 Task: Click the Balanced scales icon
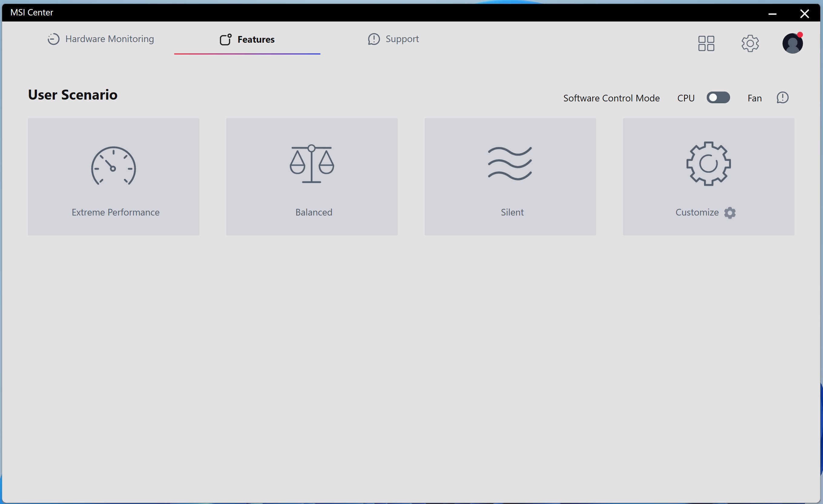tap(312, 164)
